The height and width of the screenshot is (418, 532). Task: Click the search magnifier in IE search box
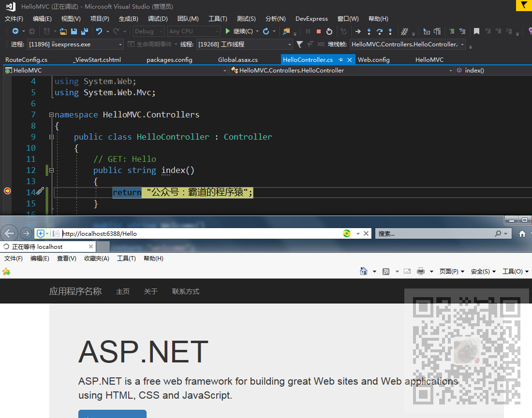coord(498,233)
